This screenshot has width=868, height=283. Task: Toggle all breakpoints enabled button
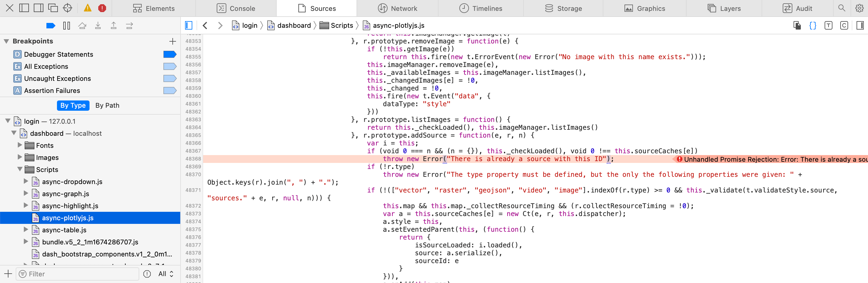[x=51, y=26]
